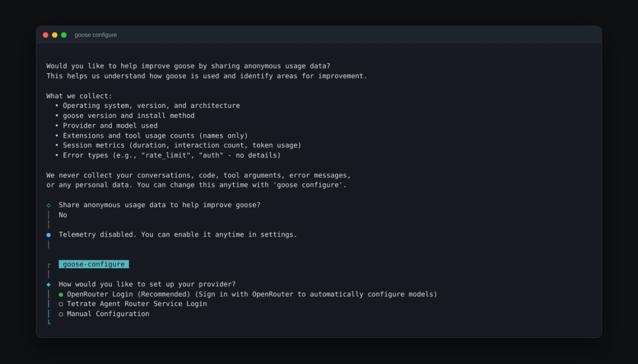
Task: Select OpenRouter Login radio option
Action: click(248, 294)
